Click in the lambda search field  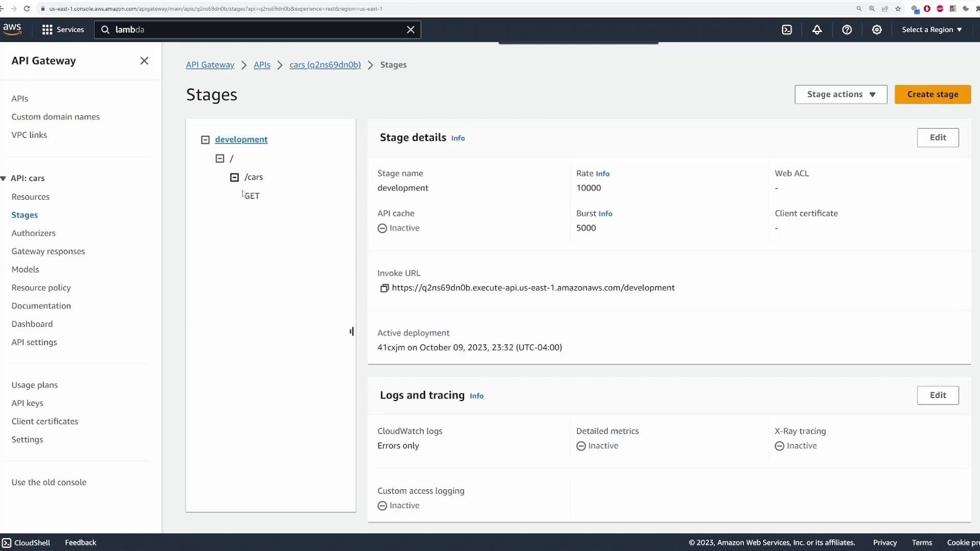pyautogui.click(x=257, y=30)
